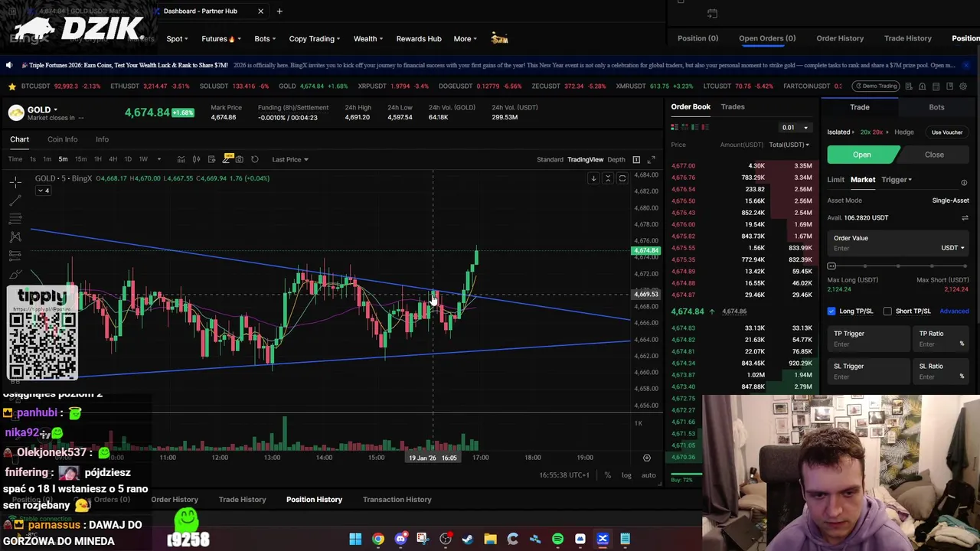Select the 15m timeframe
The image size is (980, 551).
coord(80,159)
